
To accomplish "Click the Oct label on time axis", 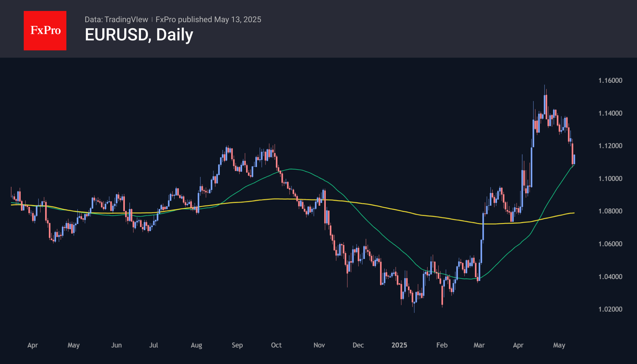I will [x=276, y=345].
